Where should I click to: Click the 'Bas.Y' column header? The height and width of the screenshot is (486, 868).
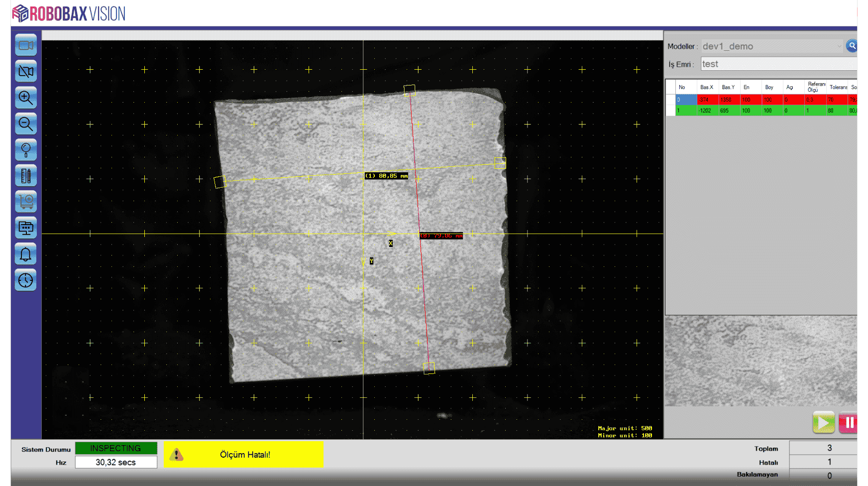(x=729, y=87)
